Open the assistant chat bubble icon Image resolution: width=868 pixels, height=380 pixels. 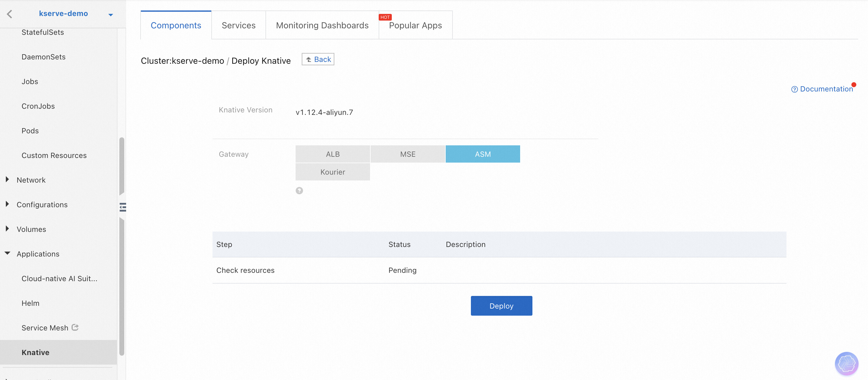pos(846,363)
